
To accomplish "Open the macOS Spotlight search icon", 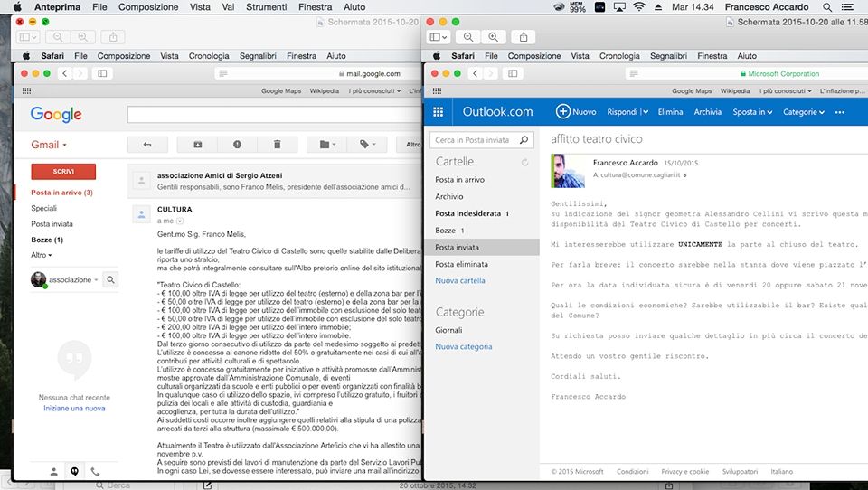I will click(x=829, y=7).
